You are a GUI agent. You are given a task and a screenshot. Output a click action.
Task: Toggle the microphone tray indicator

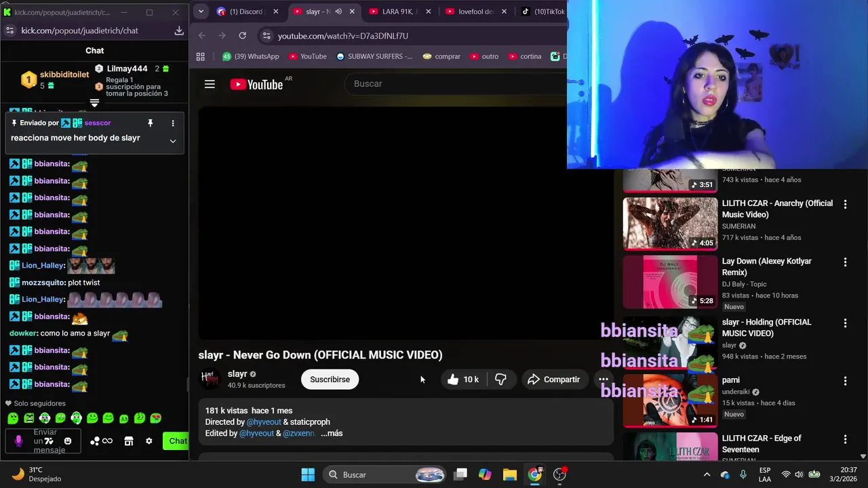[743, 474]
